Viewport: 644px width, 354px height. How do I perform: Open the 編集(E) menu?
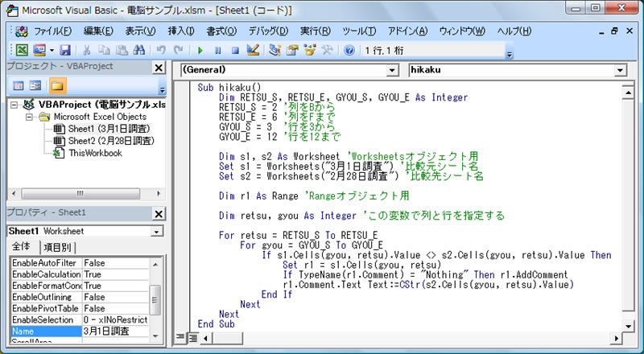tap(98, 31)
